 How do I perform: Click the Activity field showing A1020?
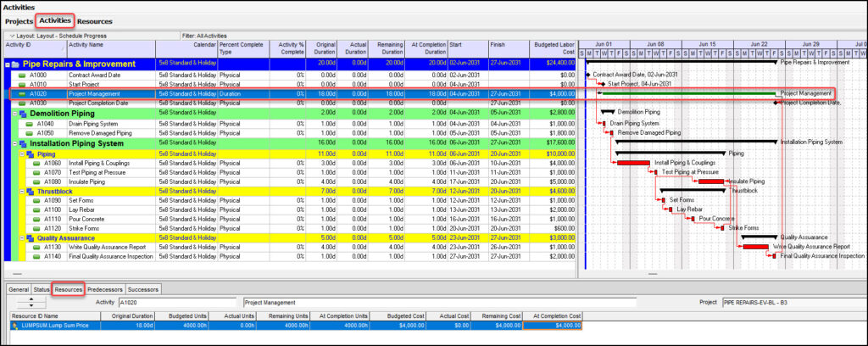(177, 303)
